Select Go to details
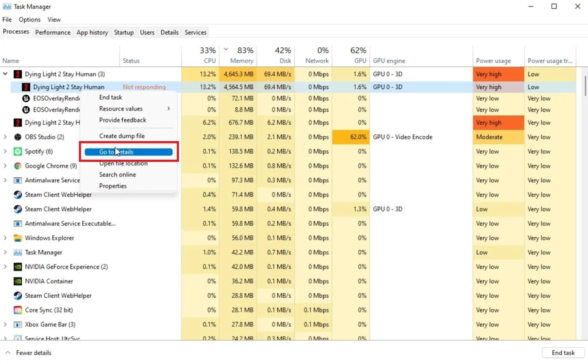Image resolution: width=588 pixels, height=364 pixels. click(x=128, y=152)
